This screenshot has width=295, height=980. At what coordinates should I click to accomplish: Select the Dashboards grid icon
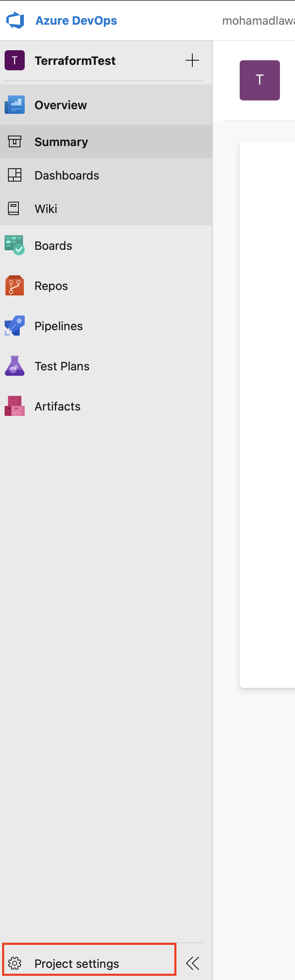15,175
